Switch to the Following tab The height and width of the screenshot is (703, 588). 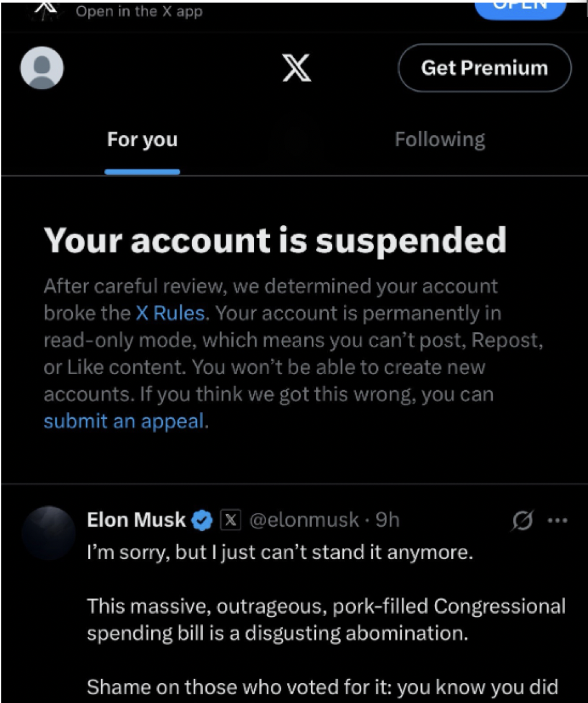[439, 140]
